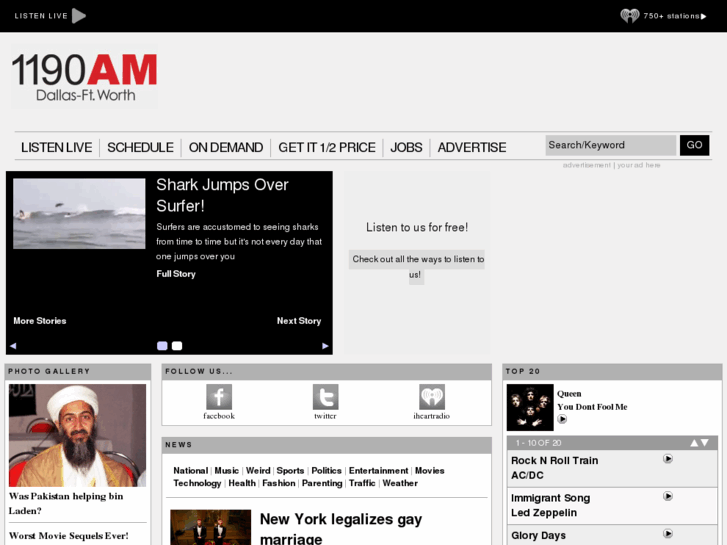Click Check out all the ways to listen

coord(417,266)
